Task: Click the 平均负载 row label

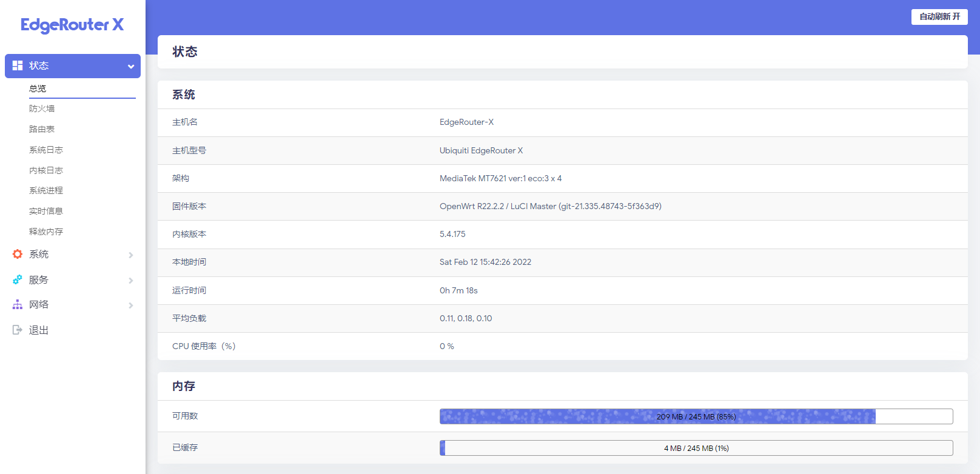Action: pyautogui.click(x=189, y=318)
